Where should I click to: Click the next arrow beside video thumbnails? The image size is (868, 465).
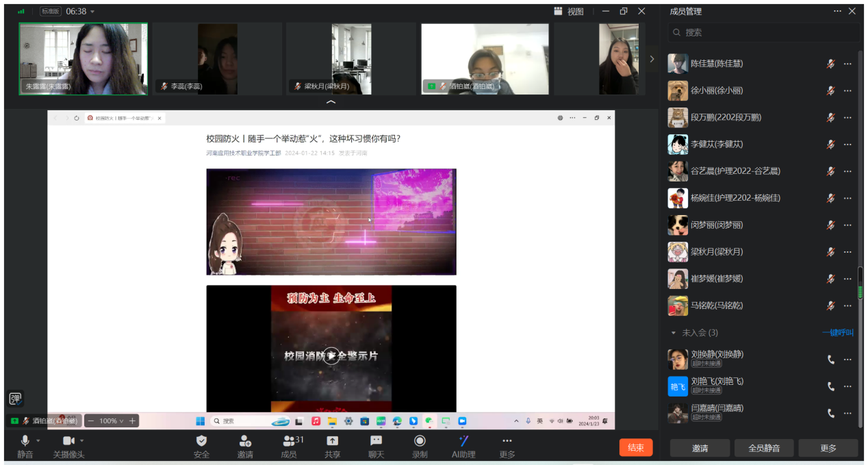coord(652,59)
